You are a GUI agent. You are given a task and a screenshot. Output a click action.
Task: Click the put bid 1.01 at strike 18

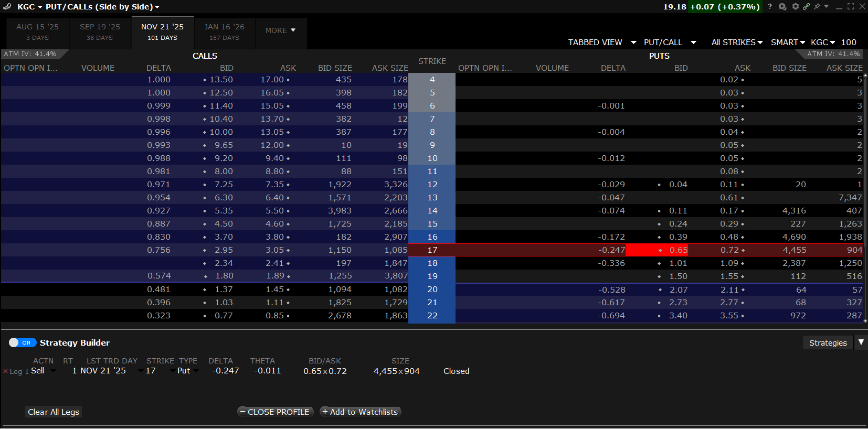pos(678,263)
